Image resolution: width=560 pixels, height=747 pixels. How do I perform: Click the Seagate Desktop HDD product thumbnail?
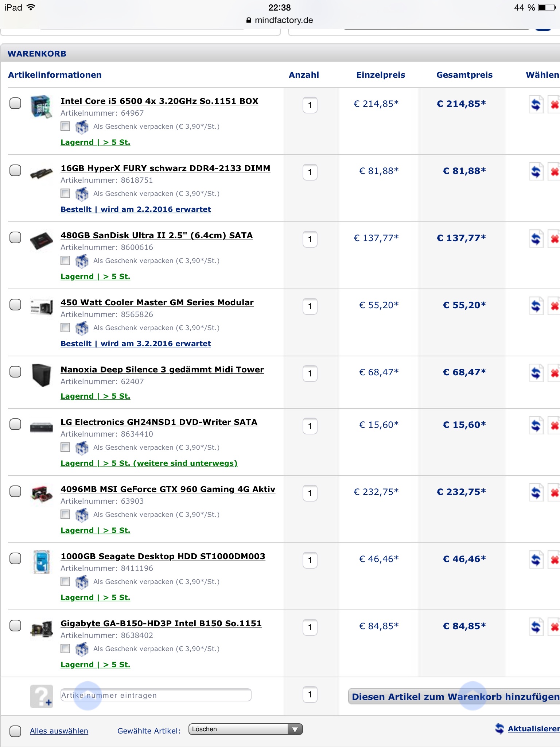click(x=41, y=562)
